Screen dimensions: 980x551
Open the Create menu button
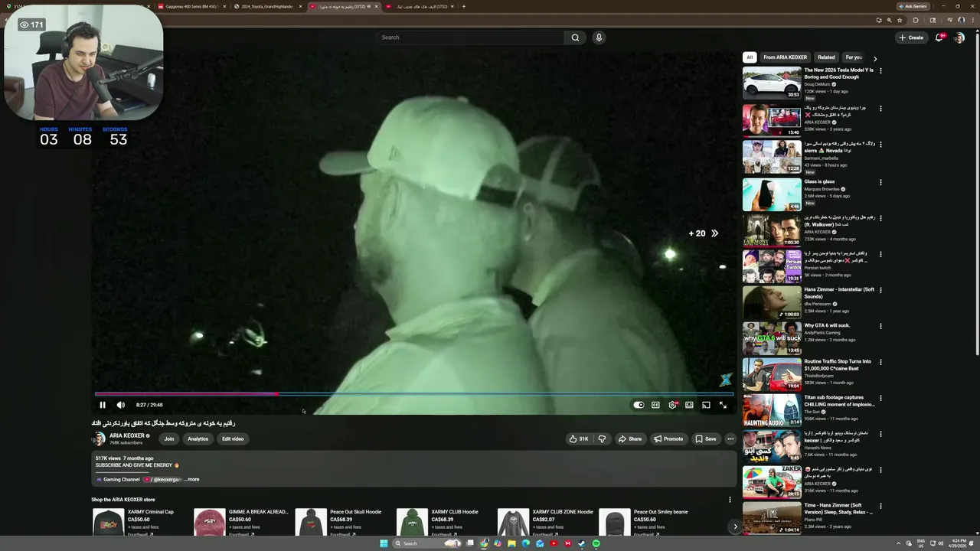(x=911, y=37)
